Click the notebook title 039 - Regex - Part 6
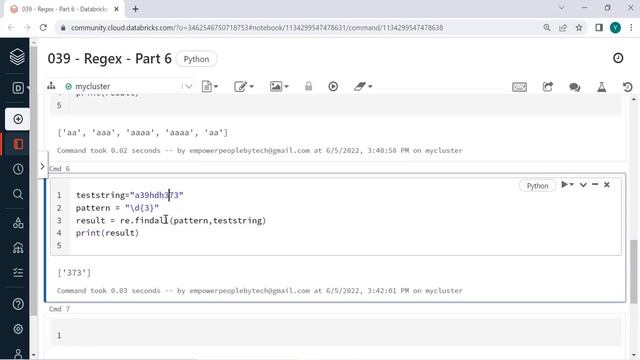 pos(109,59)
